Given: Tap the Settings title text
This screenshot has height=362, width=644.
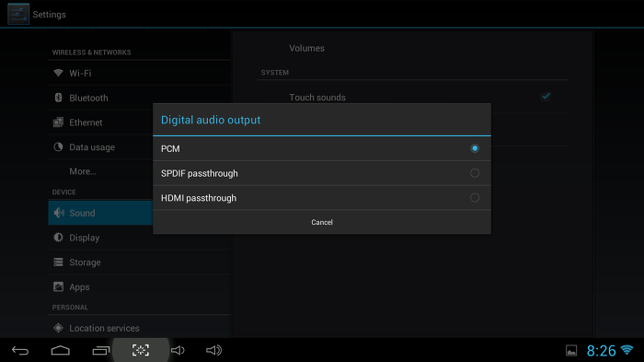Looking at the screenshot, I should [50, 15].
